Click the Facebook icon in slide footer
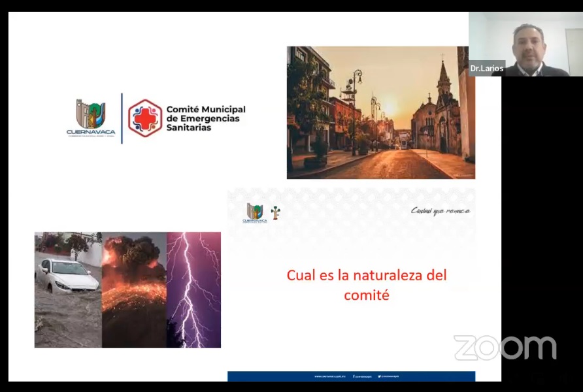This screenshot has height=392, width=583. tap(354, 376)
